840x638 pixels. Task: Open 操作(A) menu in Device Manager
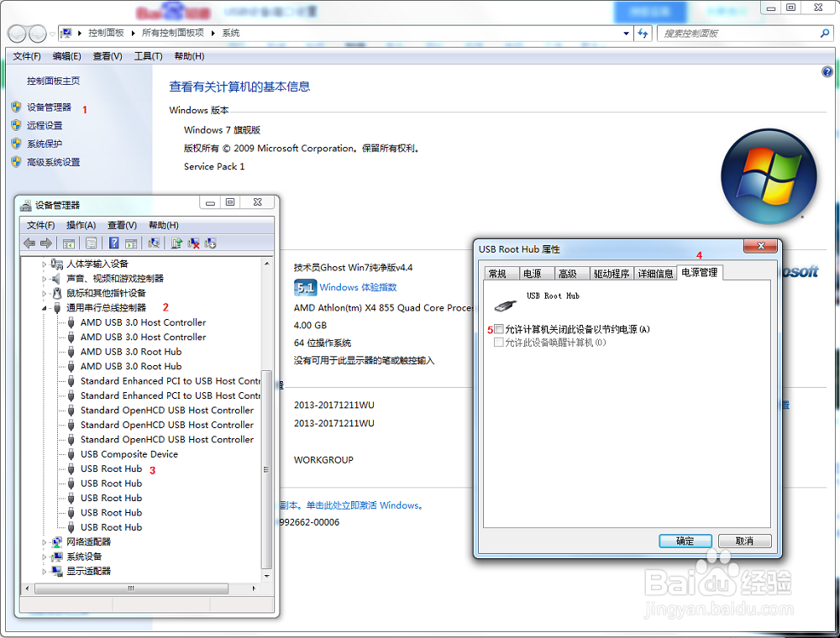pyautogui.click(x=81, y=225)
